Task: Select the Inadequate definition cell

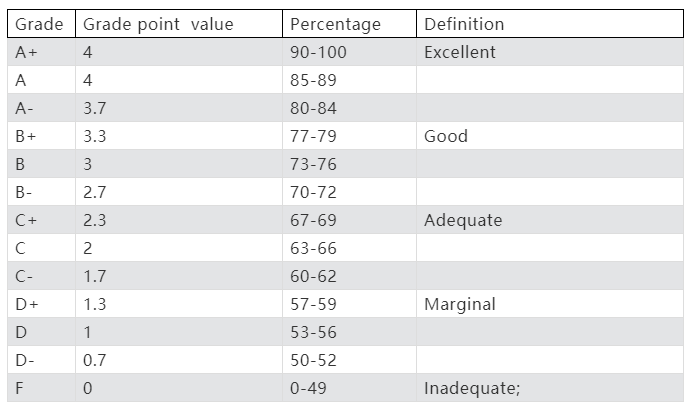Action: [x=473, y=388]
